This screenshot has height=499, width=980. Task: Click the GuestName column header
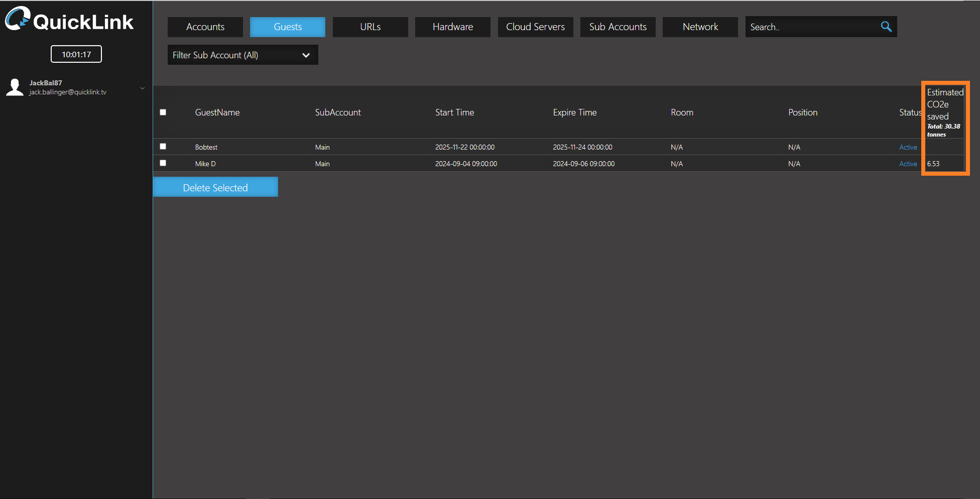point(217,112)
